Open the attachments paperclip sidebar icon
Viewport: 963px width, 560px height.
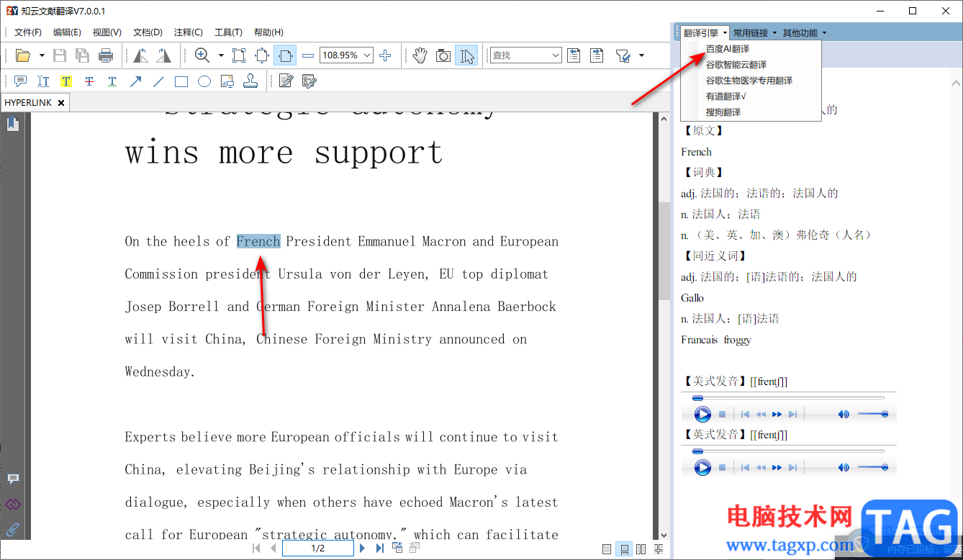coord(13,529)
